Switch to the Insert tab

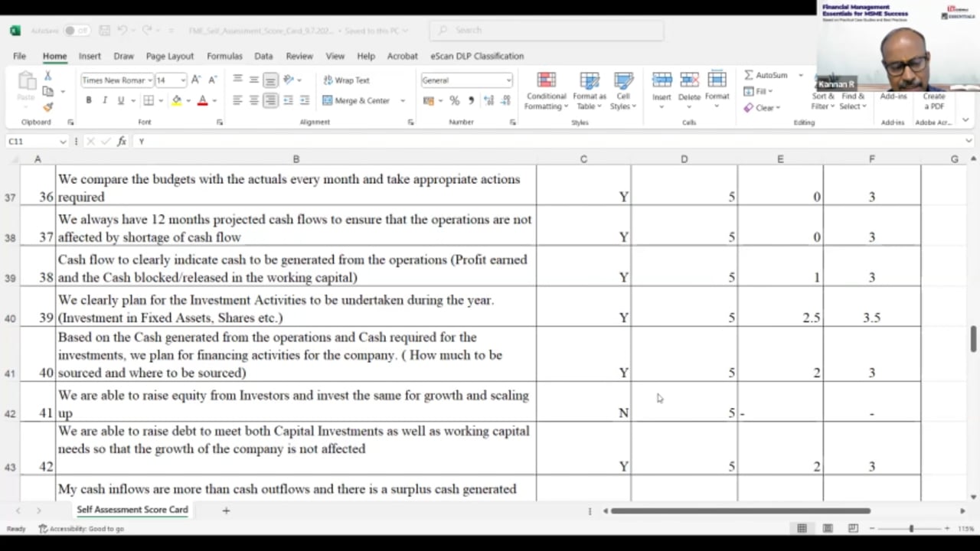click(x=90, y=56)
